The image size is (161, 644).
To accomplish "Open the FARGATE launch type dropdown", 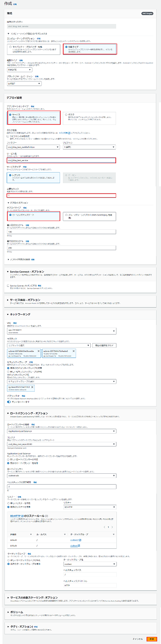I will (19, 70).
